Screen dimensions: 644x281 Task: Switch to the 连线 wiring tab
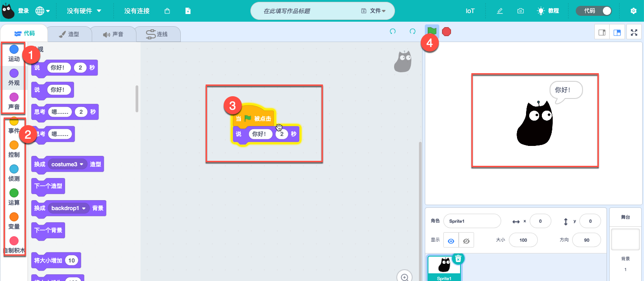tap(157, 34)
